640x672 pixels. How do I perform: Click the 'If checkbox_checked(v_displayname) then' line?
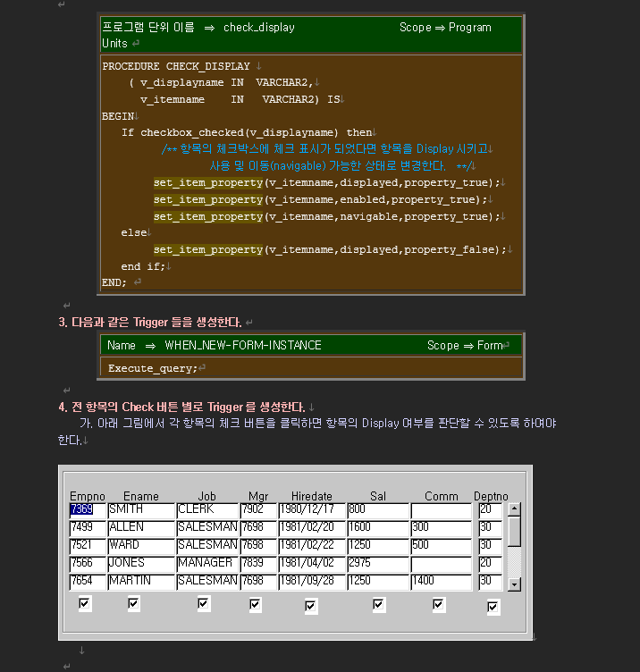pyautogui.click(x=247, y=133)
